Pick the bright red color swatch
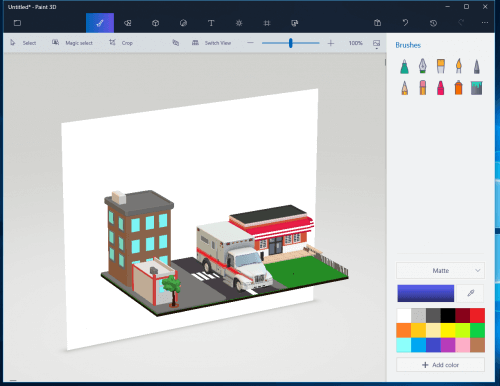 coord(477,316)
